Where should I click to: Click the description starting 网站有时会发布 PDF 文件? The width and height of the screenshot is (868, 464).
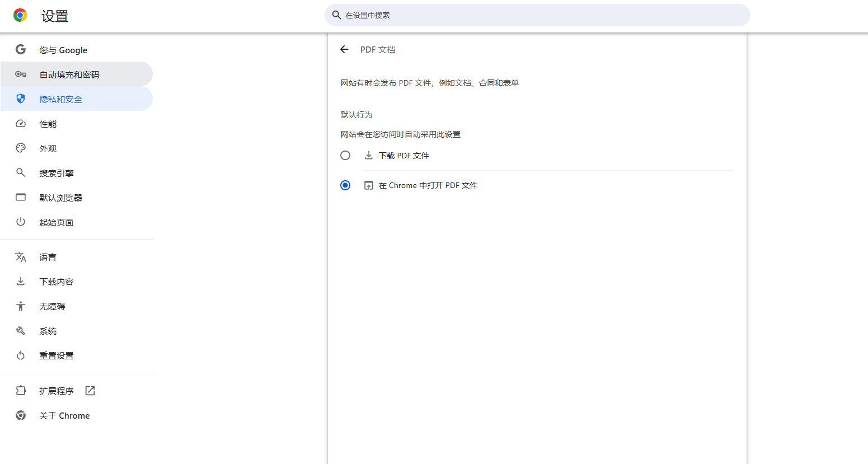click(x=430, y=83)
